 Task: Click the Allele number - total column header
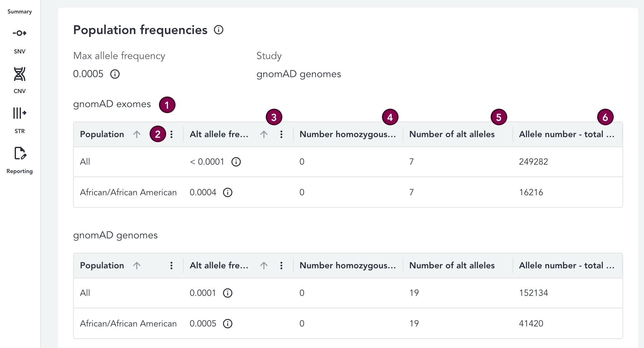click(x=566, y=134)
